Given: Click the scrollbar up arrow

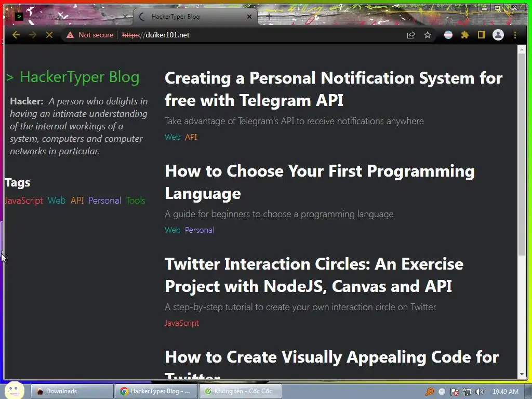Looking at the screenshot, I should point(522,49).
